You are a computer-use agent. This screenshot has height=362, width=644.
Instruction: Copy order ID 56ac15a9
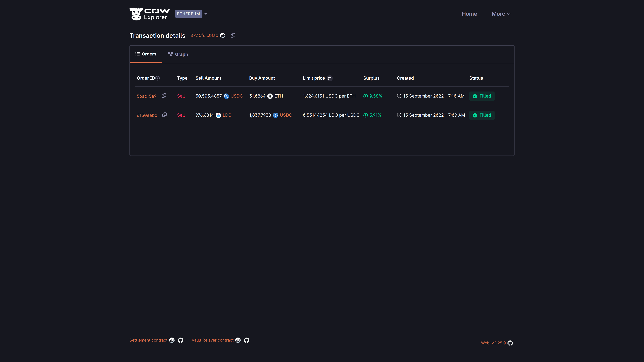click(x=164, y=96)
